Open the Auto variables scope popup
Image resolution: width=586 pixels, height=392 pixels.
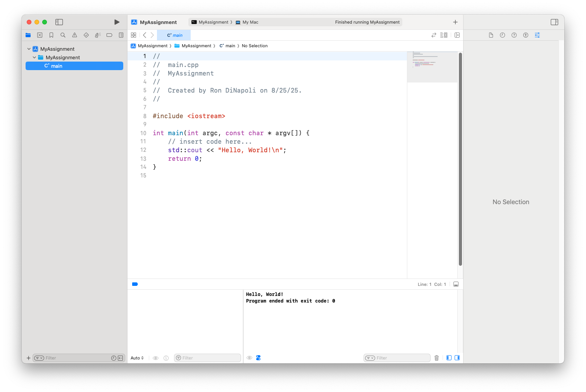pos(137,358)
